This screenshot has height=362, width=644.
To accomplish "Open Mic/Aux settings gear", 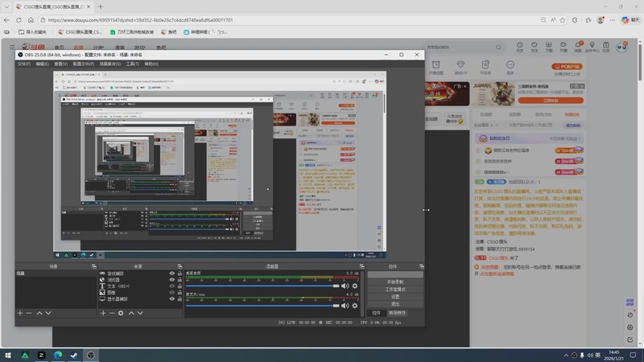I will click(355, 306).
